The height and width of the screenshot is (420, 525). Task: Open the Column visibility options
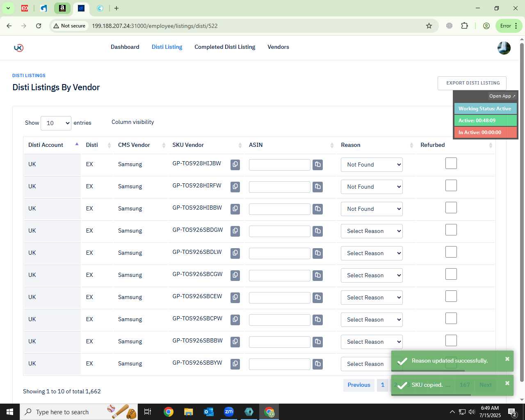[x=132, y=122]
